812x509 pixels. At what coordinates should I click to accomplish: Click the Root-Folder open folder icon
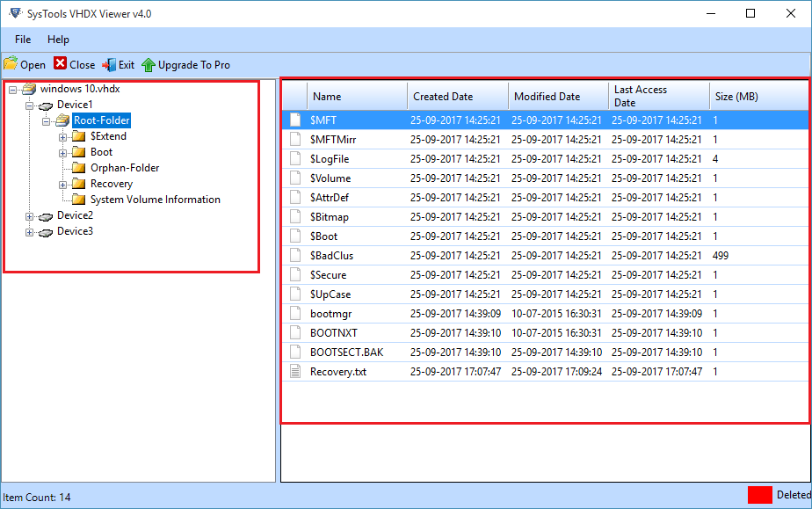pos(62,120)
